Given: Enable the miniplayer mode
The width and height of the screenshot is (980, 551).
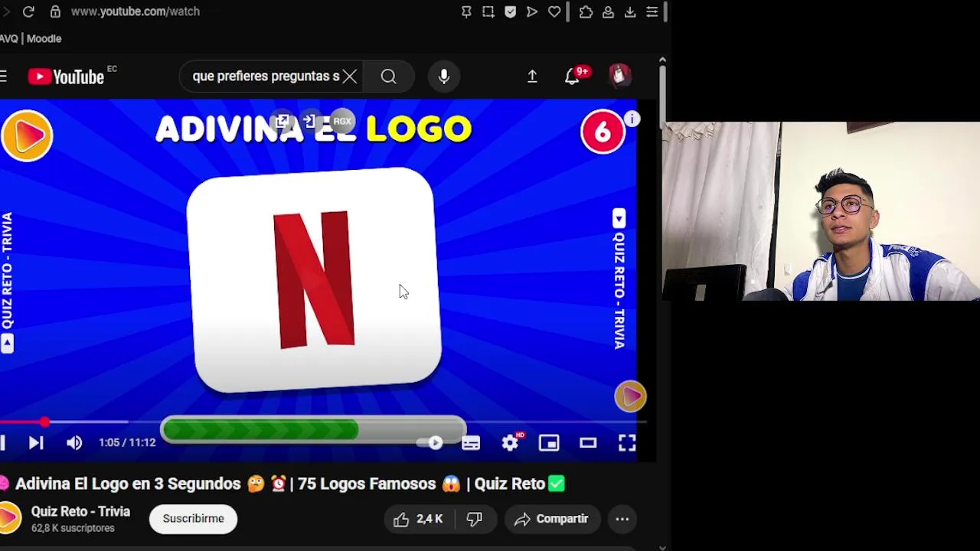Looking at the screenshot, I should (x=549, y=442).
